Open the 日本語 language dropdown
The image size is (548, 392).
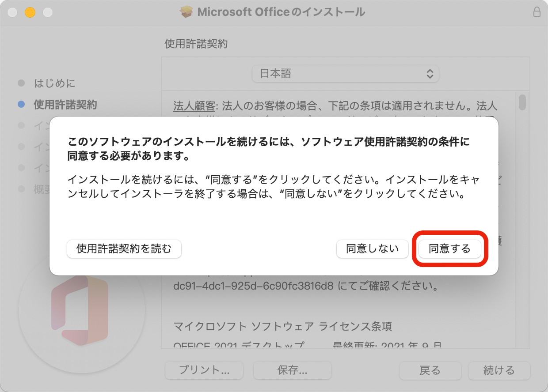pyautogui.click(x=345, y=74)
